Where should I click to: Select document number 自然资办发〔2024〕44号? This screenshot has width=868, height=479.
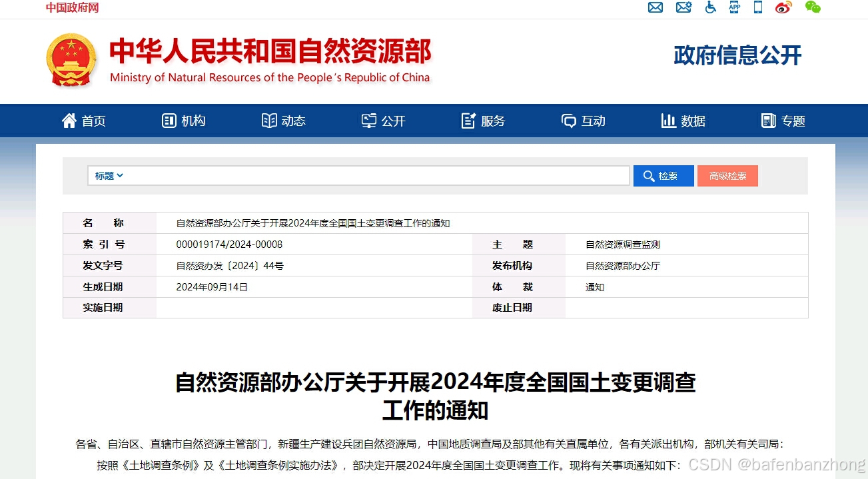[230, 266]
